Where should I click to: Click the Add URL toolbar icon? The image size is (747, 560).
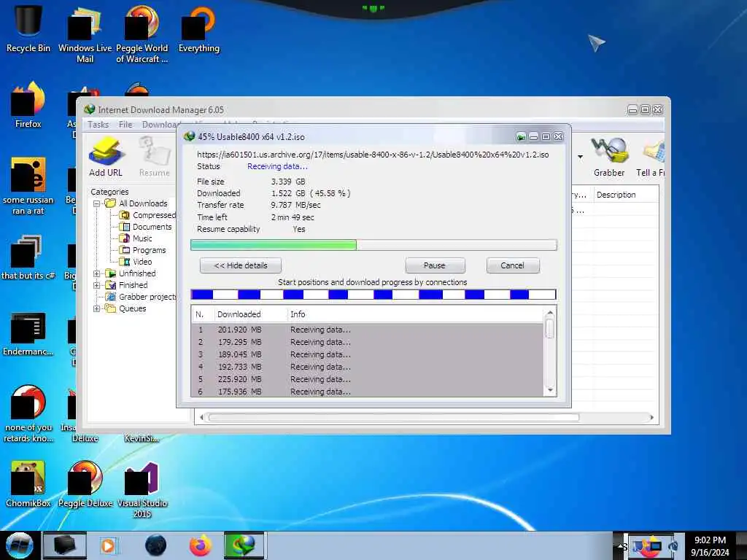106,157
